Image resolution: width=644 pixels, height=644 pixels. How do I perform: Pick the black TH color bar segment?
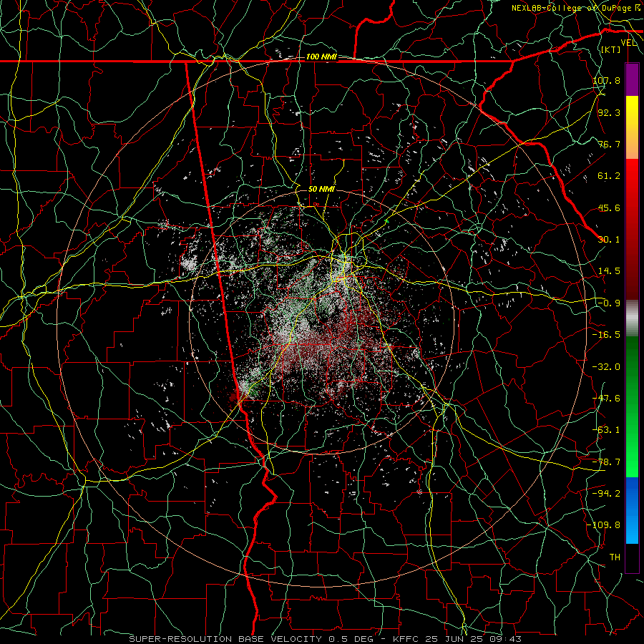[632, 557]
